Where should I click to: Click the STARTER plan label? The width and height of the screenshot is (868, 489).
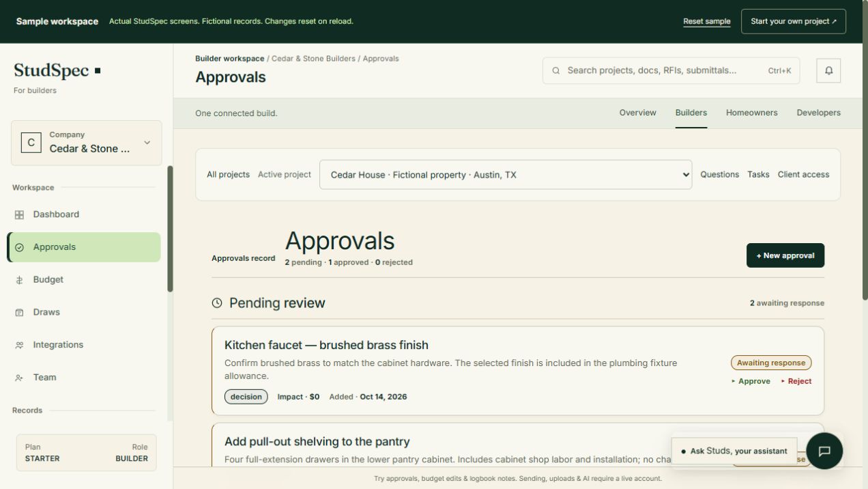42,458
